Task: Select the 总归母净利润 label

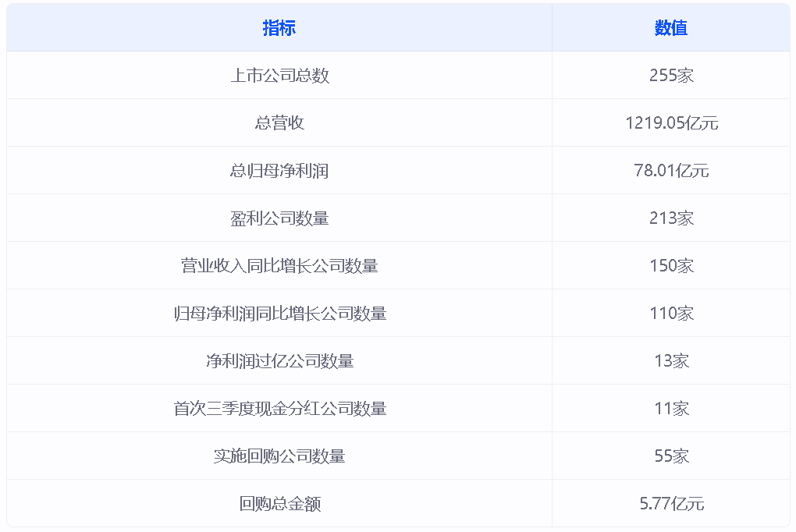Action: click(279, 171)
